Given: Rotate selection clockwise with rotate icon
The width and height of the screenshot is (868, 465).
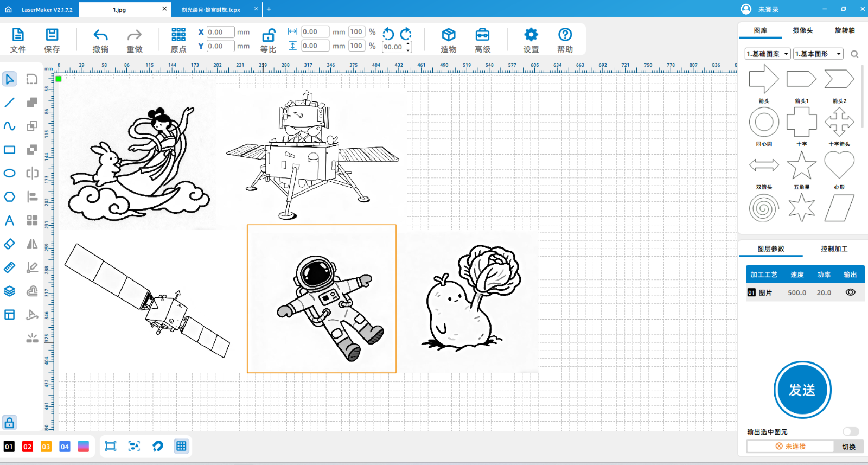Looking at the screenshot, I should click(406, 34).
